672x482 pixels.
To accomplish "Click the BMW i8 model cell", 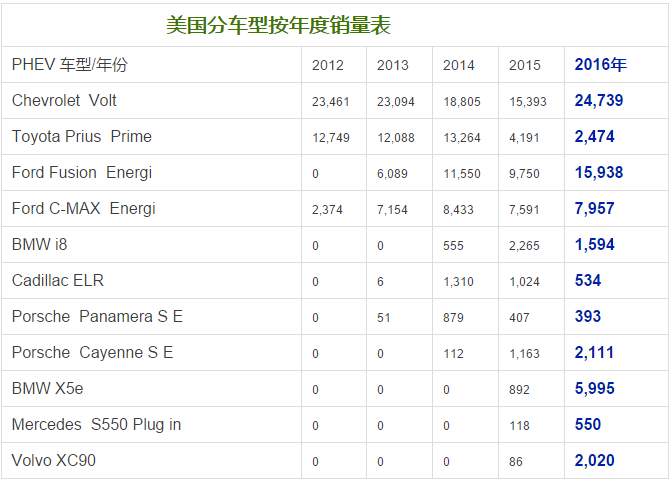I will tap(39, 245).
